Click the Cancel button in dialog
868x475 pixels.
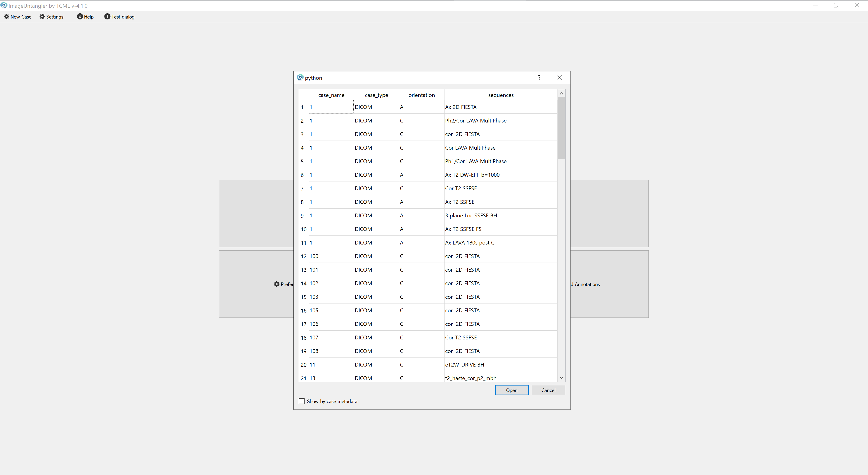click(548, 390)
